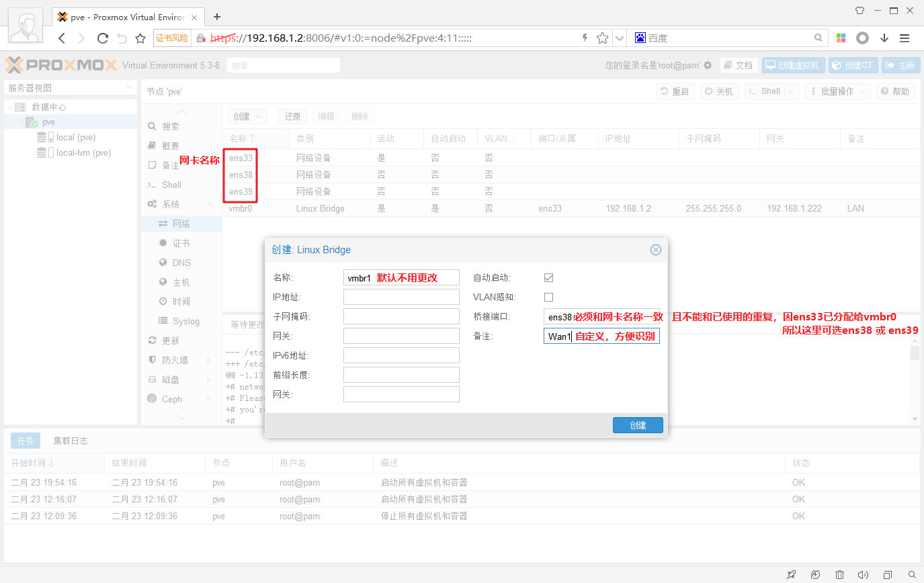Click IP地址 field in dialog

(401, 297)
